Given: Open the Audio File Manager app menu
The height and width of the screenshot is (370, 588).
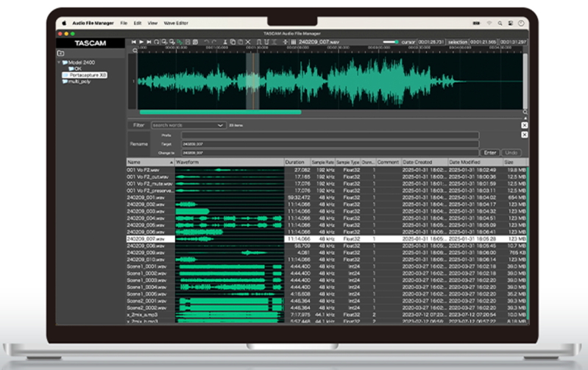Looking at the screenshot, I should pos(93,24).
